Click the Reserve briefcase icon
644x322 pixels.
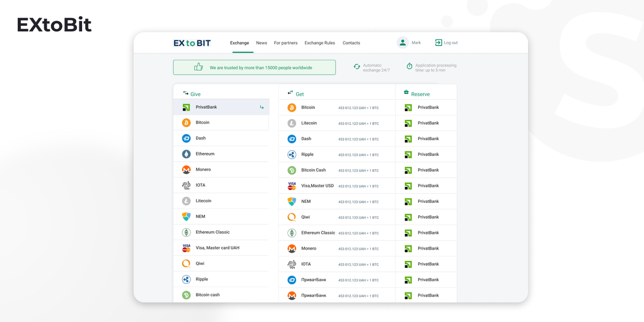[x=406, y=92]
